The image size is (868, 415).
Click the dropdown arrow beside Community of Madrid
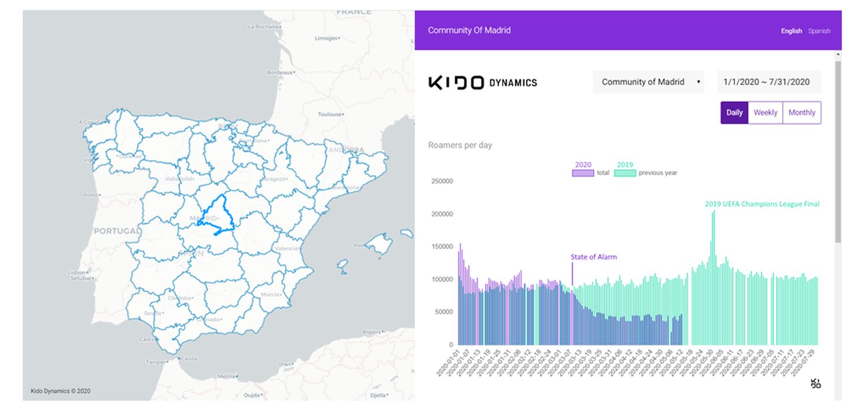(699, 82)
